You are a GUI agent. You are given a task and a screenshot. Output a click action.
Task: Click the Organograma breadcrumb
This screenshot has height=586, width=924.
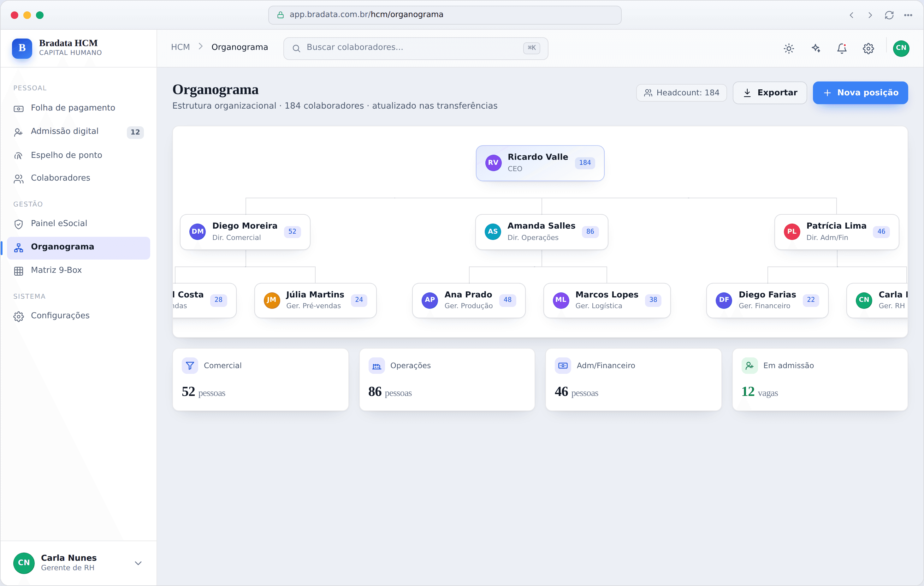[240, 47]
